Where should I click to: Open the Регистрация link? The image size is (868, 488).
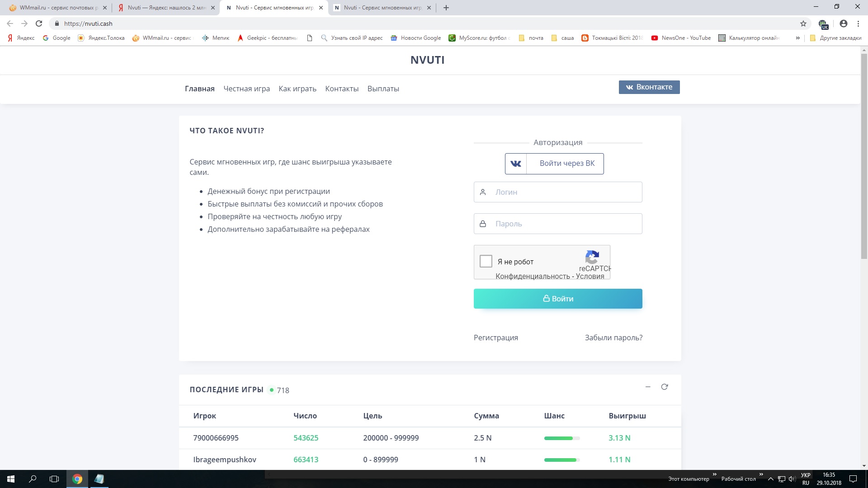[496, 338]
